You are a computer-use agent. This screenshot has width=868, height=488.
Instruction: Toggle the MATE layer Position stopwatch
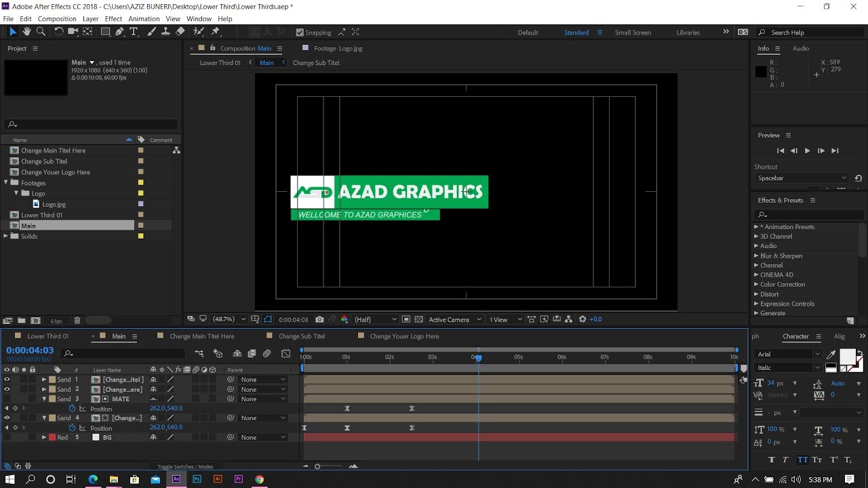click(73, 409)
